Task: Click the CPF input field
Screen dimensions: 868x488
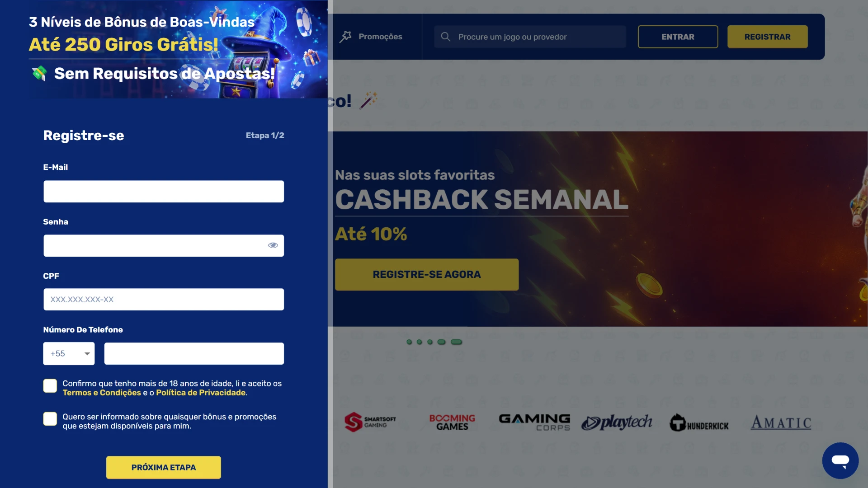Action: point(164,300)
